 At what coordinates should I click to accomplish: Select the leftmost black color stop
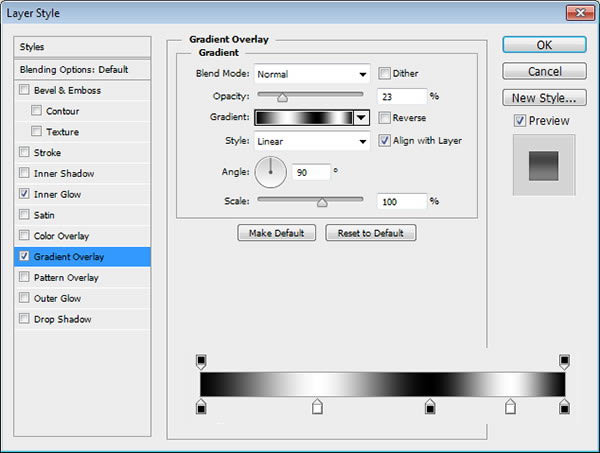pos(201,406)
